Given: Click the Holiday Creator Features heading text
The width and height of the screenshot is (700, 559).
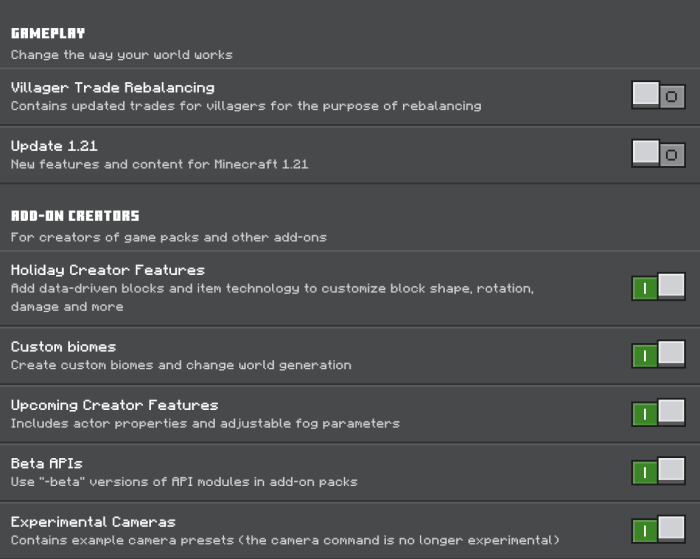Looking at the screenshot, I should click(x=108, y=270).
